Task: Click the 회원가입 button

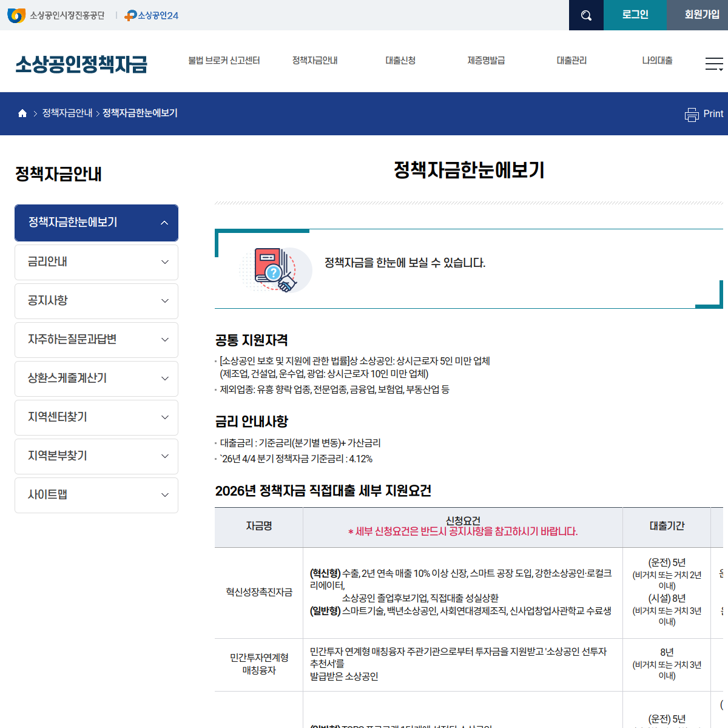Action: pos(698,15)
